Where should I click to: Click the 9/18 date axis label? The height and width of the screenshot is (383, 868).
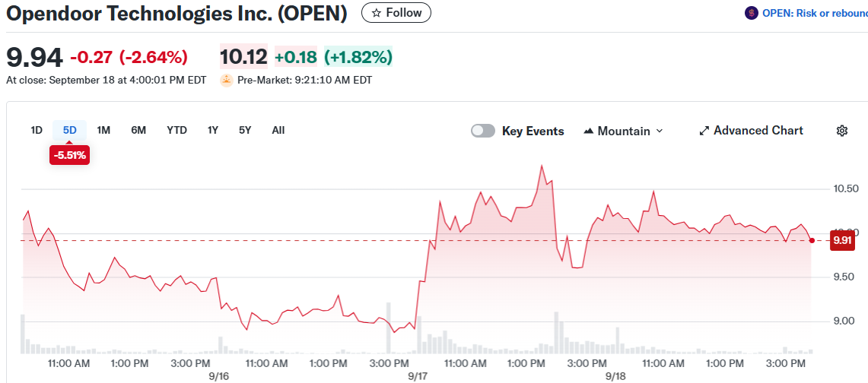[x=615, y=376]
